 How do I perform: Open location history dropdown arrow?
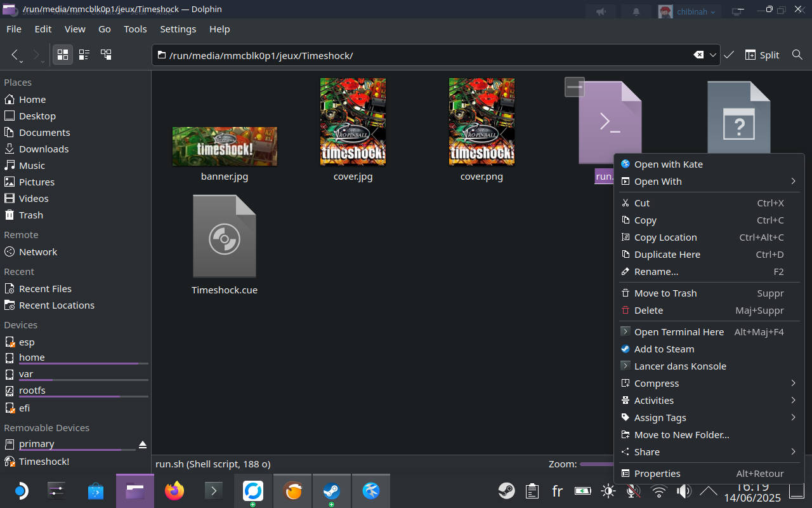713,55
